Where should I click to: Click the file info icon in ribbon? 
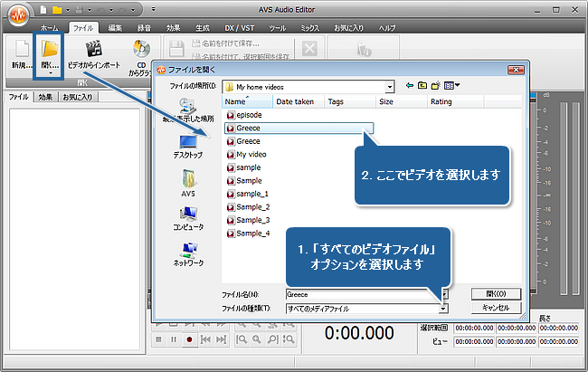coord(364,48)
